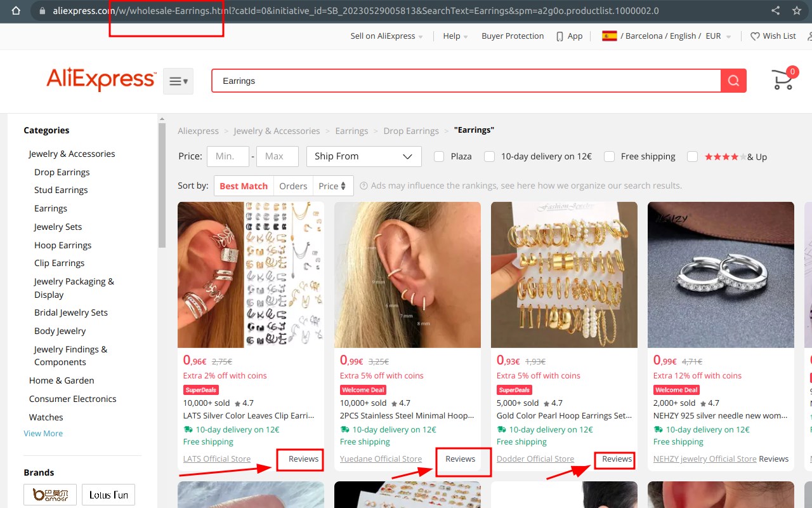The width and height of the screenshot is (812, 508).
Task: Expand the Help dropdown
Action: (455, 36)
